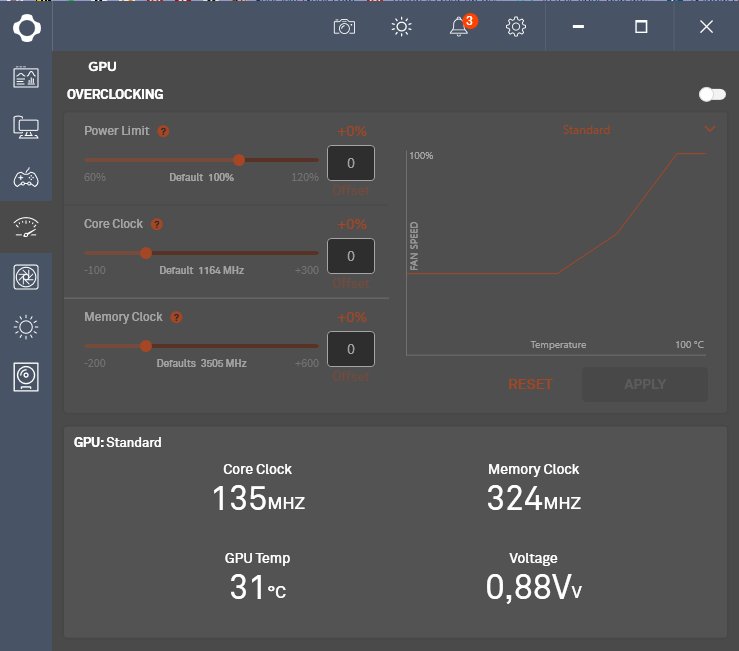Click the Core Clock slider handle

146,253
